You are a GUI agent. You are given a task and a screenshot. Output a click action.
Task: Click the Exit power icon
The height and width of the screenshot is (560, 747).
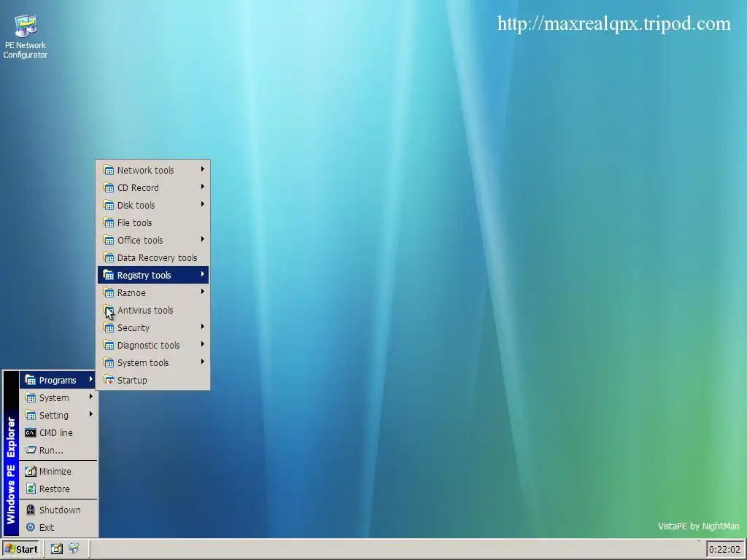(31, 527)
